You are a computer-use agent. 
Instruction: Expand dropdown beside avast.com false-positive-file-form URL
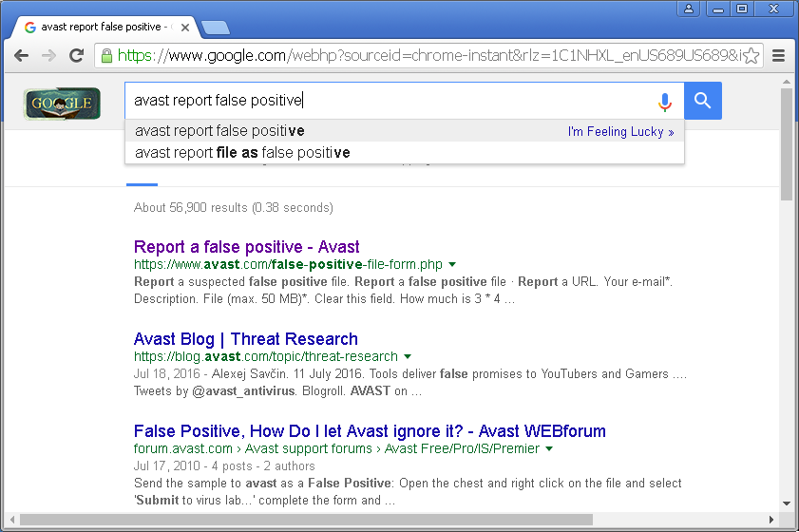pos(452,264)
